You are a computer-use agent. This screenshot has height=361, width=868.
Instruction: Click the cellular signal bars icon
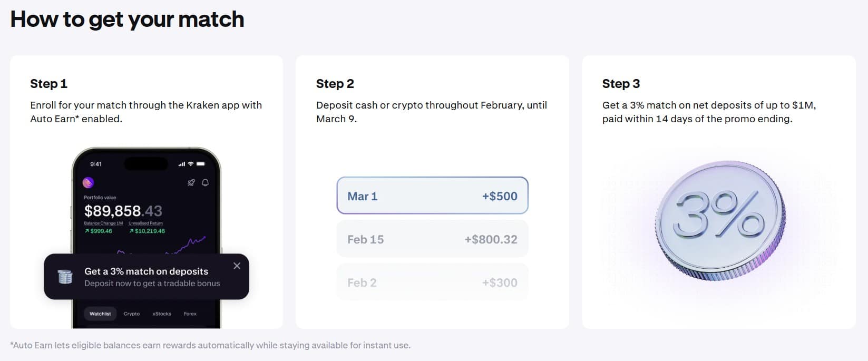(x=181, y=164)
